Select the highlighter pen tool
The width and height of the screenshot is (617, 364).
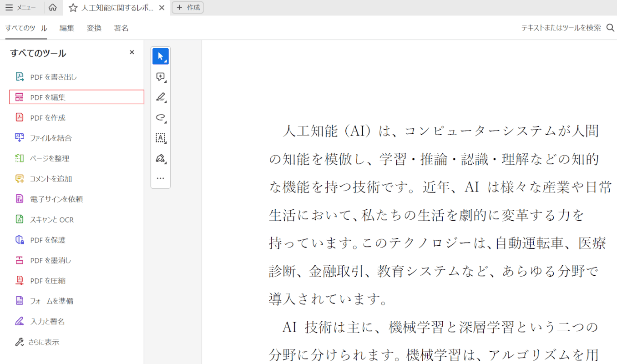tap(161, 97)
